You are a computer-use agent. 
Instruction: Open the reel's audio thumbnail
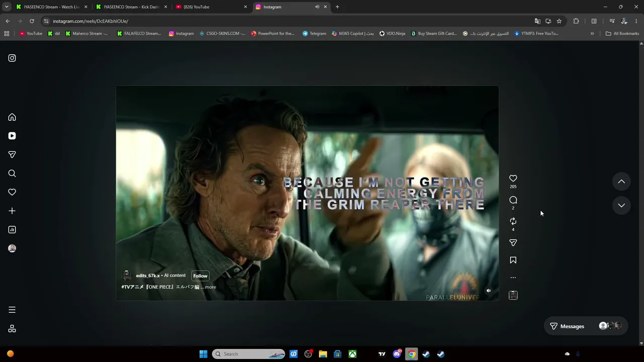[513, 295]
